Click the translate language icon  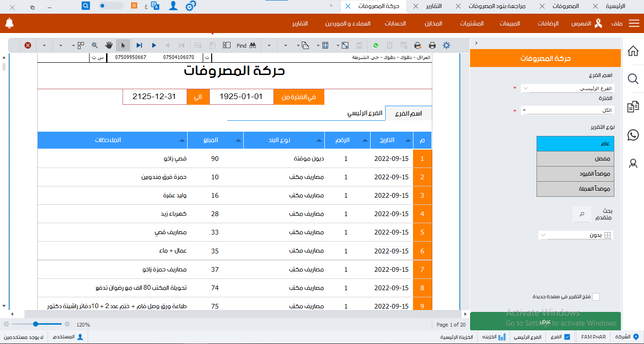(154, 6)
